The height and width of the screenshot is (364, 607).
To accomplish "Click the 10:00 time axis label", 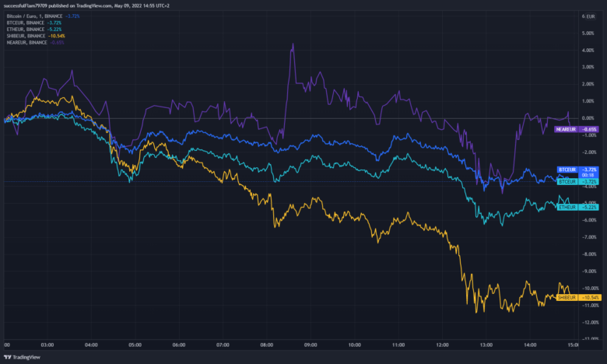I will 354,345.
